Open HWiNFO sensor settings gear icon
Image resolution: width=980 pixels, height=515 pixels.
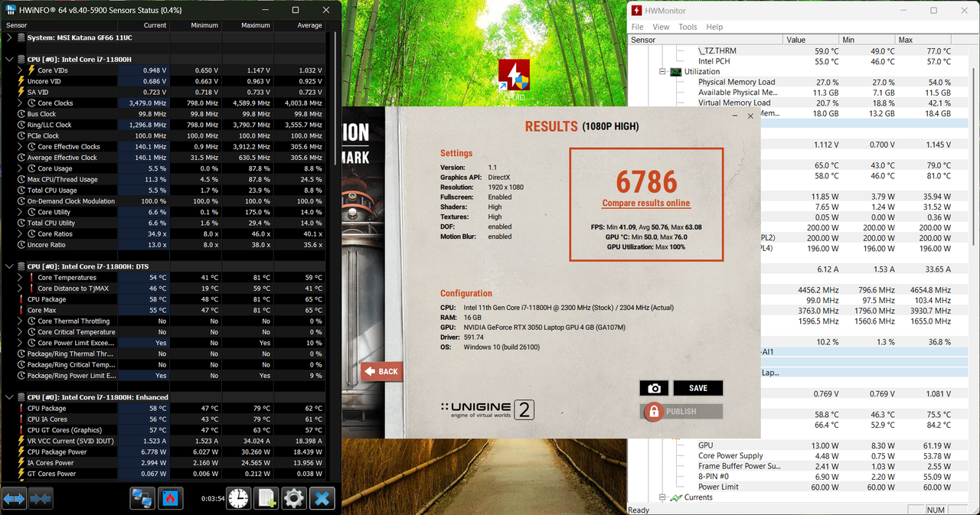(x=294, y=498)
